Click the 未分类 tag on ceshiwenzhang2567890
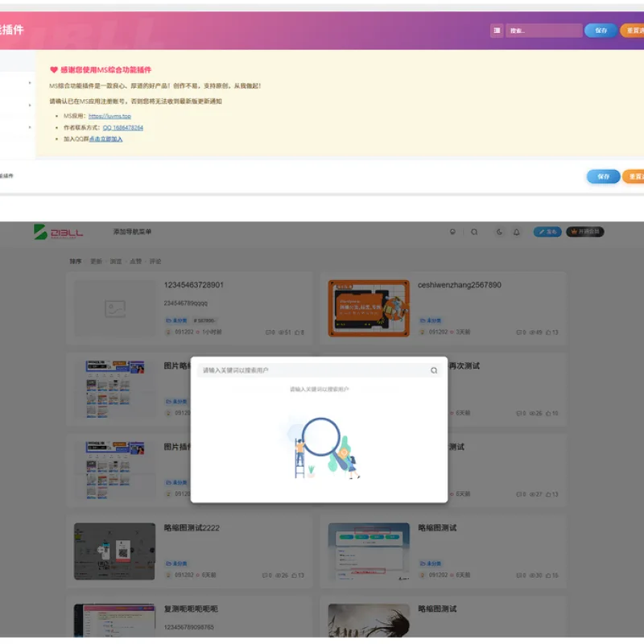The width and height of the screenshot is (644, 644). pos(431,320)
